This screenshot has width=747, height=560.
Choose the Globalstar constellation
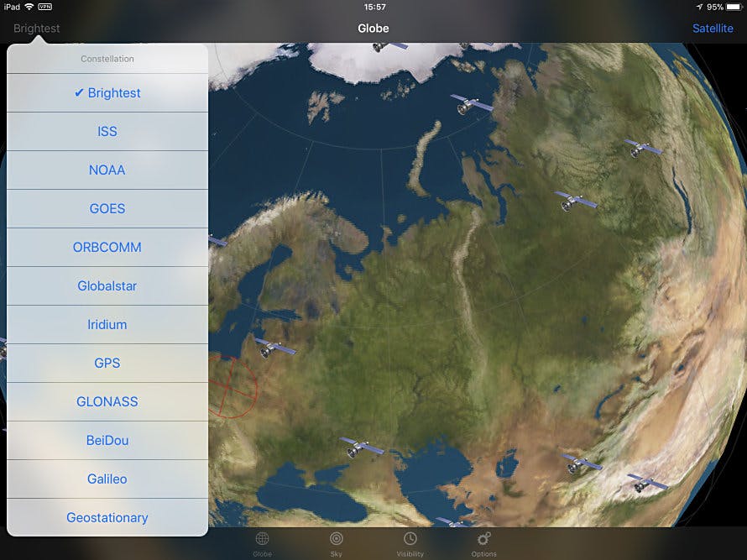[x=107, y=286]
